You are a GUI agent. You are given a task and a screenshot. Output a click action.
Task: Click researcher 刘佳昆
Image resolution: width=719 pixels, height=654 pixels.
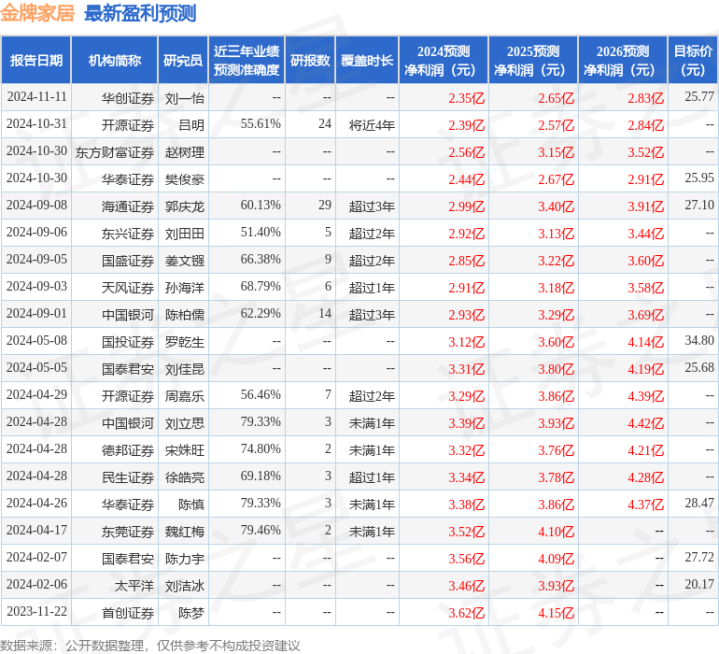point(184,369)
